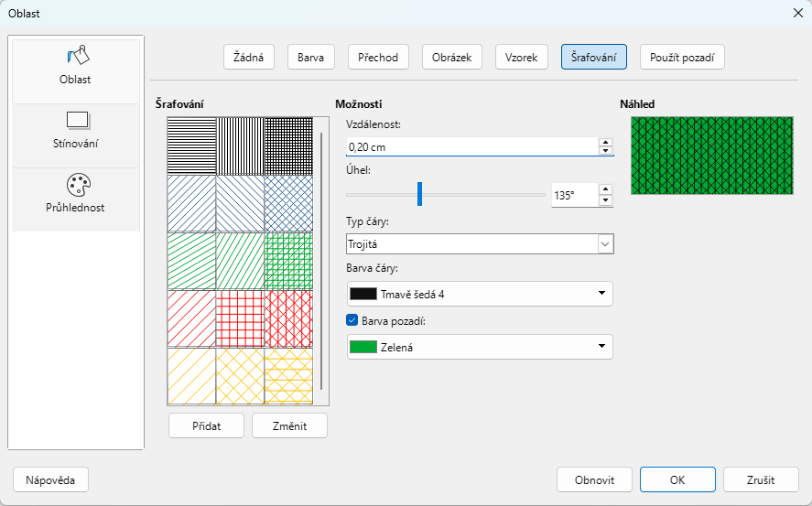
Task: Cancel the dialog with Zrušit
Action: point(762,479)
